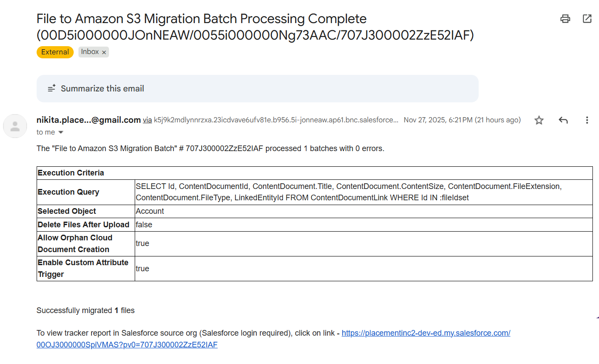The height and width of the screenshot is (364, 599).
Task: Click the 'Execution Criteria' table header
Action: pos(314,173)
